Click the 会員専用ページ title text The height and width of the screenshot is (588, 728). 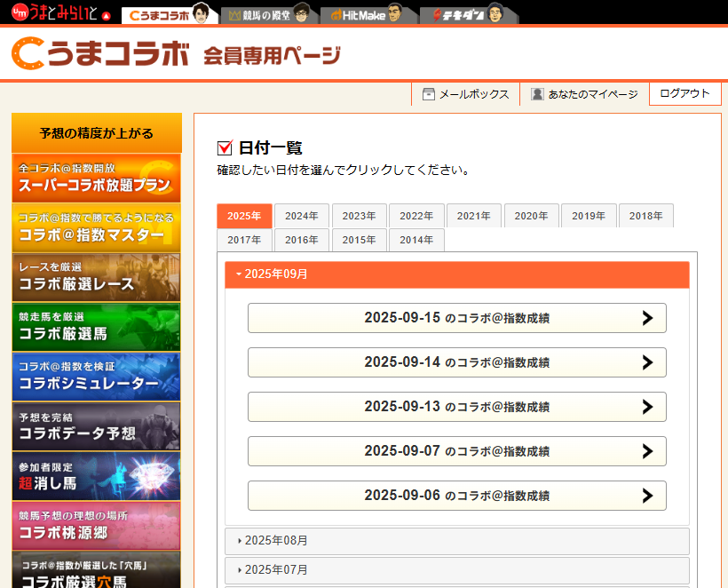pos(272,55)
